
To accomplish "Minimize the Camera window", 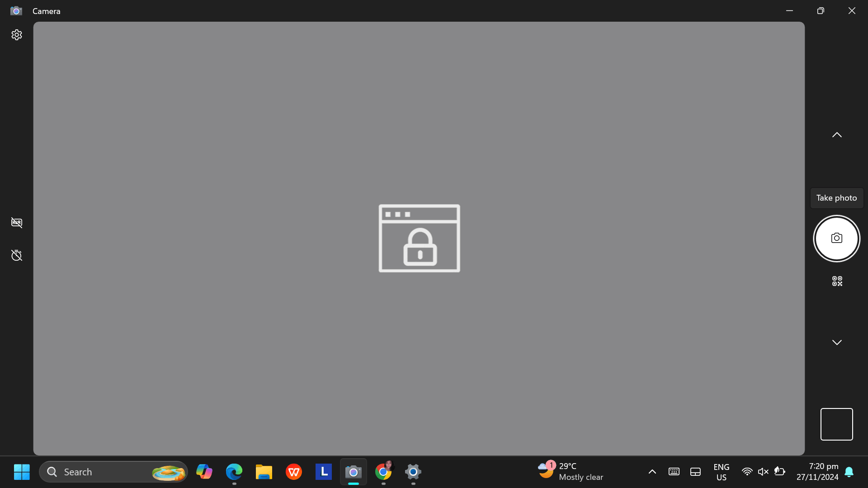I will 789,11.
